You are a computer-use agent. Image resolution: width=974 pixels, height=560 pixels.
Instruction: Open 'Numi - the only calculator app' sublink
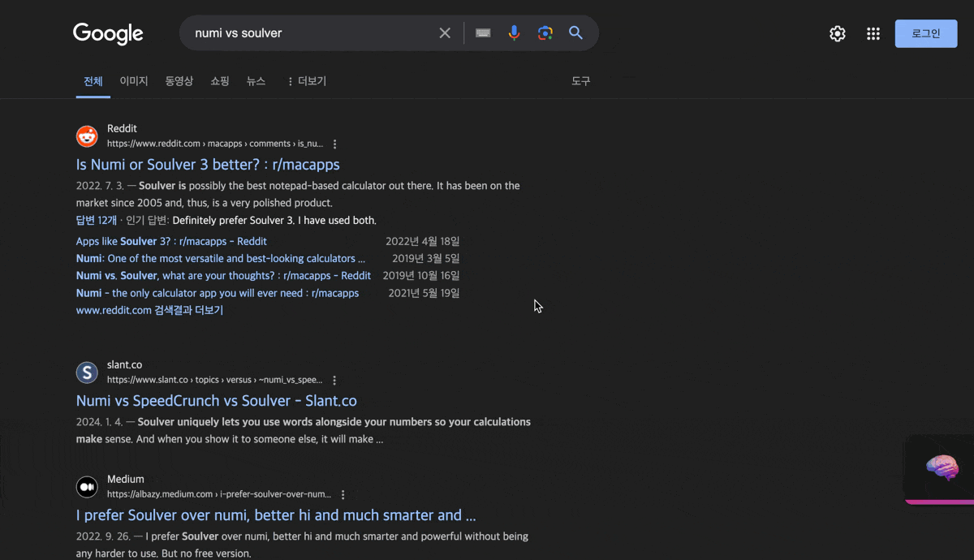(218, 293)
